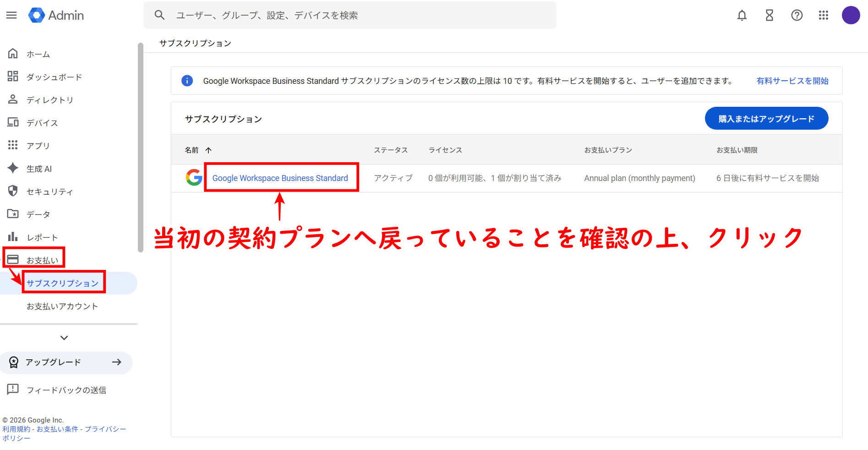This screenshot has width=868, height=450.
Task: Click the blue info icon in banner
Action: 187,81
